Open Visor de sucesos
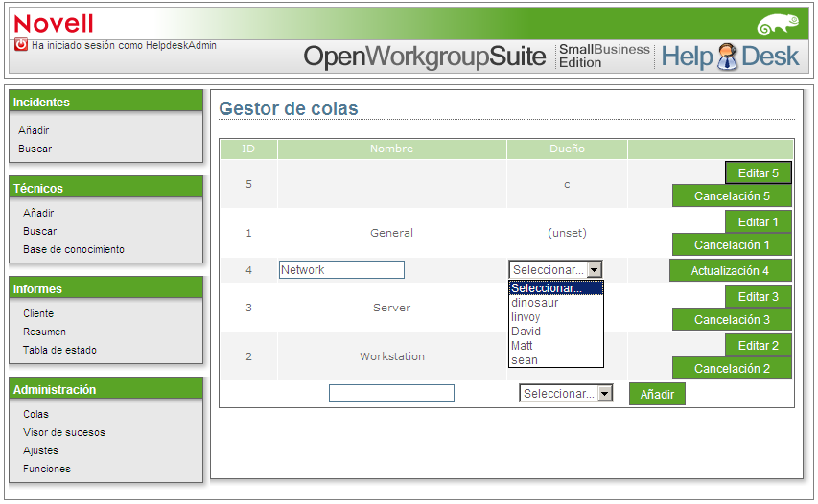Viewport: 818px width, 504px height. [63, 432]
